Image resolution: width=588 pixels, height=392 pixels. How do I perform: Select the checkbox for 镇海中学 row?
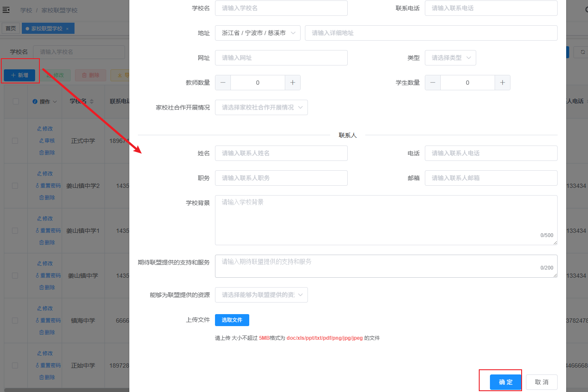click(x=15, y=321)
